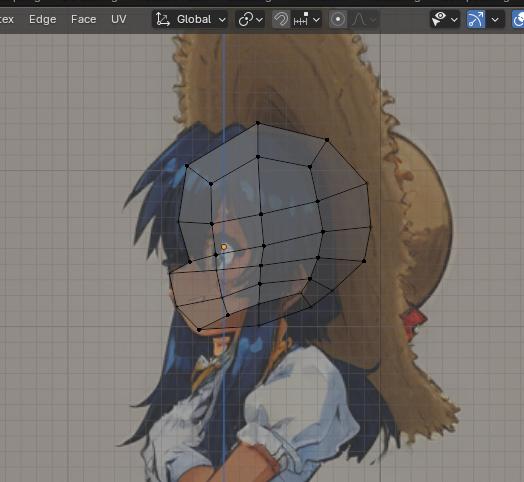Screen dimensions: 524x482
Task: Open the UV menu
Action: pyautogui.click(x=119, y=19)
